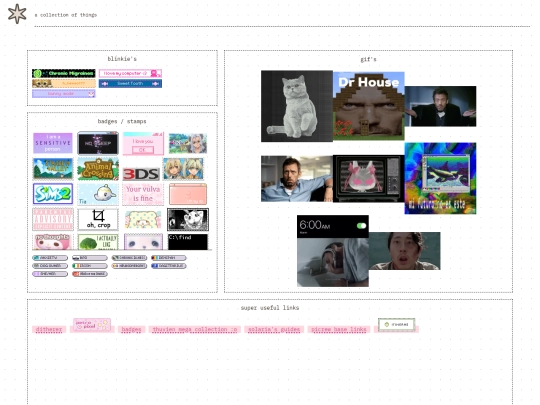Viewport: 540px width, 405px height.
Task: Click the 'Your vulva is fine' stamp
Action: 143,194
